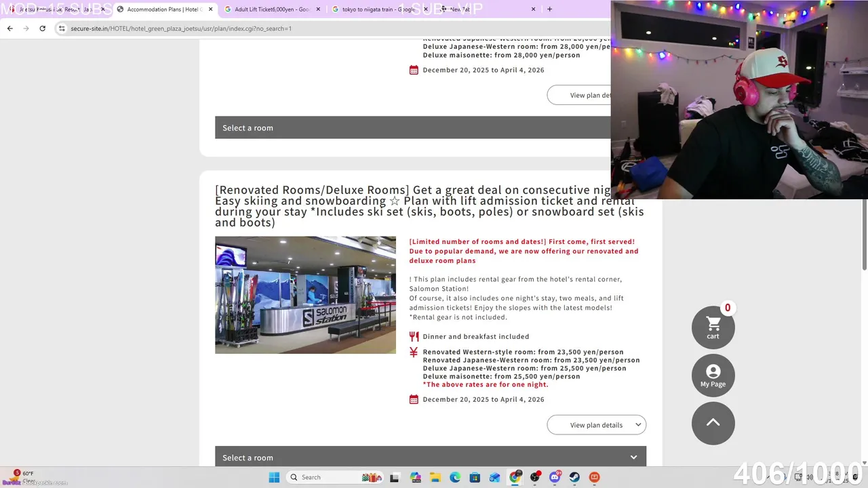
Task: Open Microsoft Store from taskbar
Action: [x=475, y=477]
